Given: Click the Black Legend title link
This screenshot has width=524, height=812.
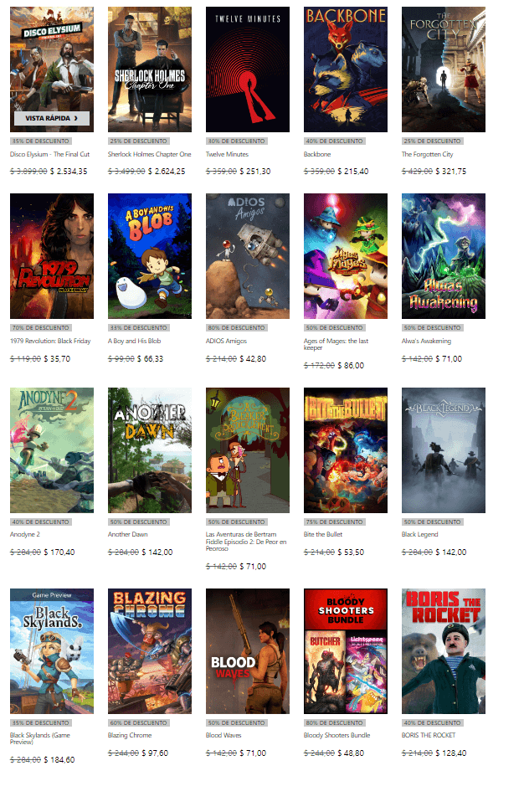Looking at the screenshot, I should point(419,534).
